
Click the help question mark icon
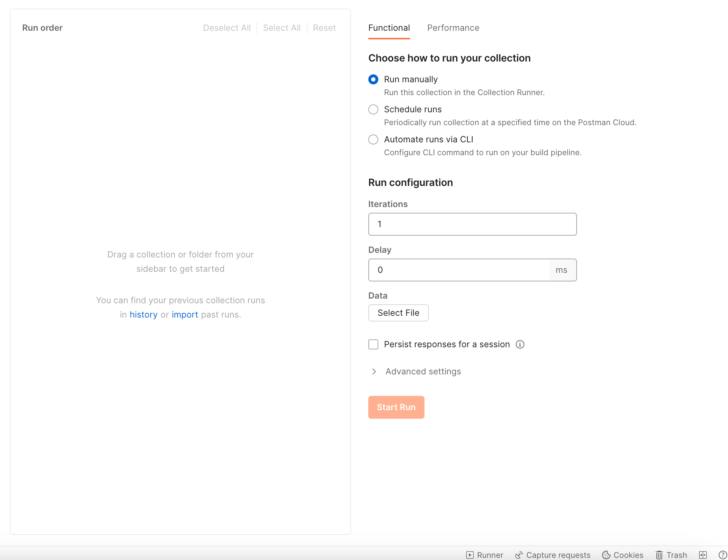[723, 555]
